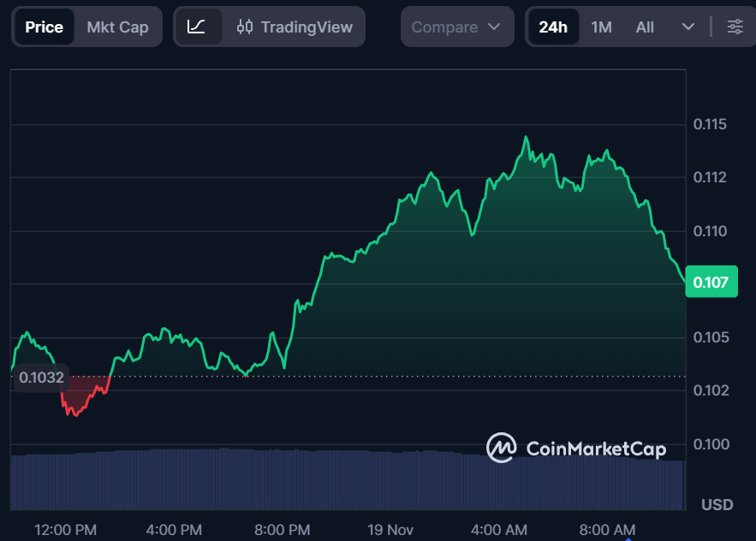Open the chart settings sliders icon
The height and width of the screenshot is (541, 756).
[735, 27]
